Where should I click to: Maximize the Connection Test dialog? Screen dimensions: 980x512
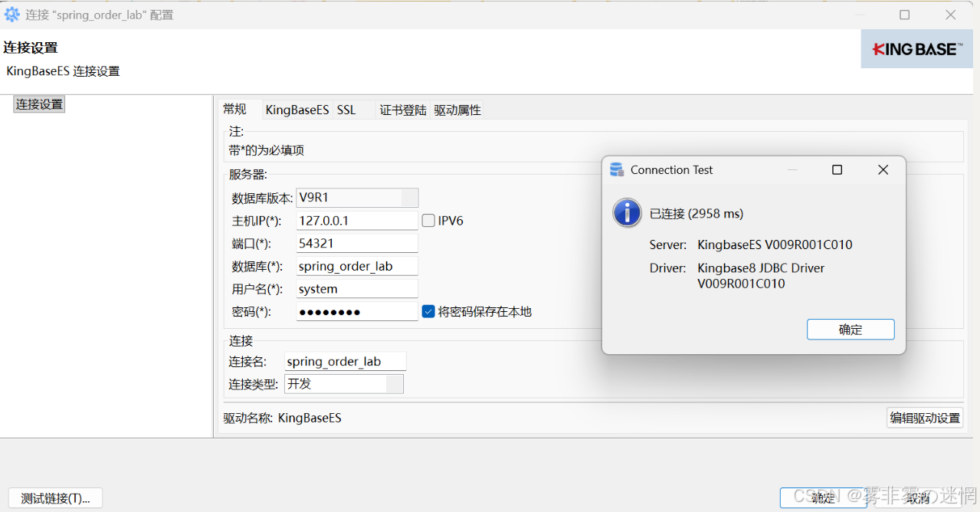click(x=837, y=170)
